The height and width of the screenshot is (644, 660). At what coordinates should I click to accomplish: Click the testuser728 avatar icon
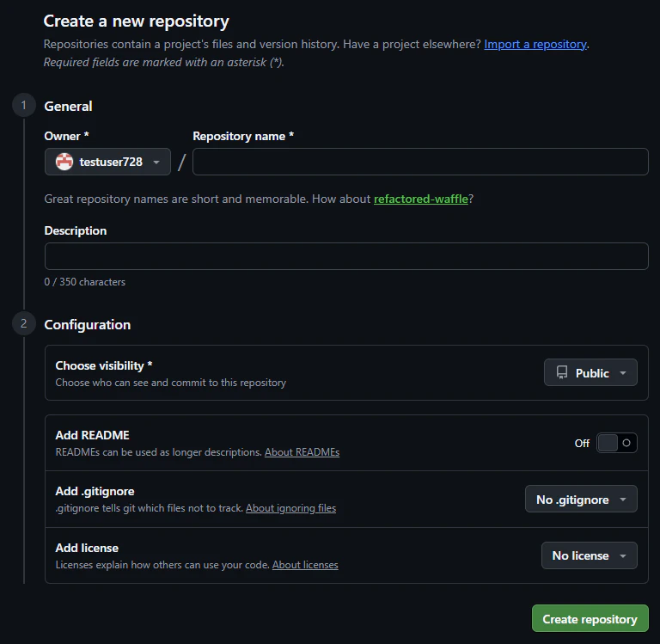coord(64,162)
